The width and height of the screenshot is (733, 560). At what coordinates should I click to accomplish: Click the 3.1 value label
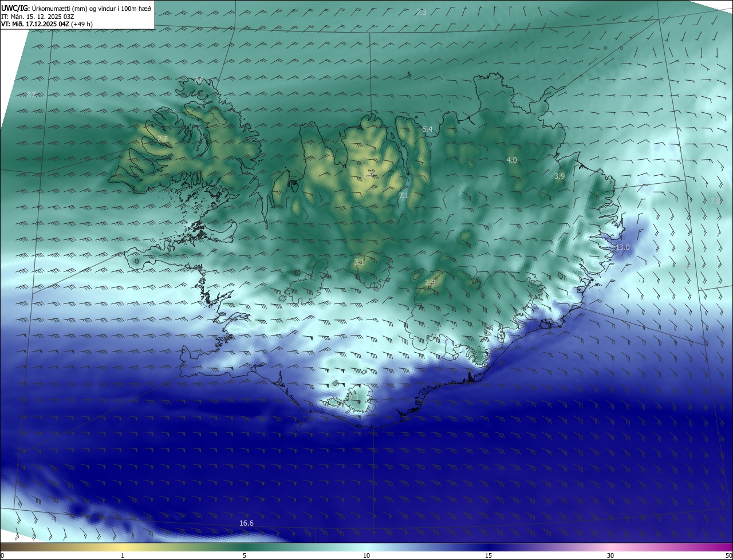(x=359, y=262)
